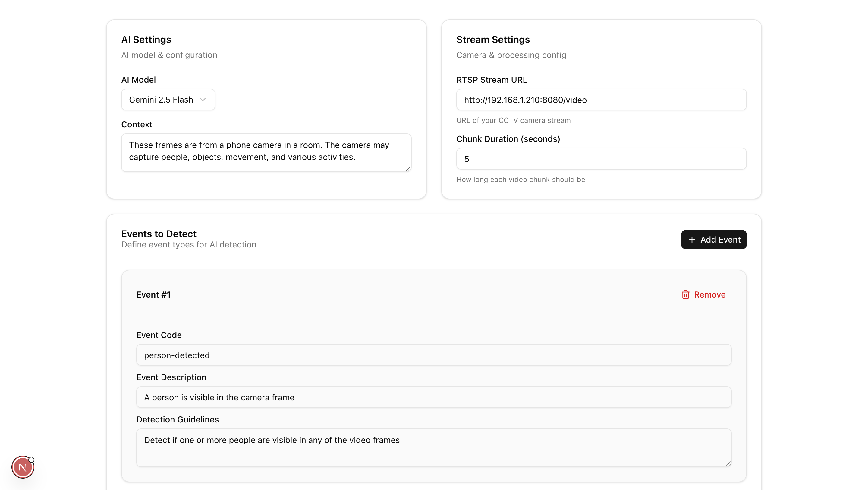Viewport: 868px width, 490px height.
Task: Open the Next.js dev tools badge
Action: (x=23, y=467)
